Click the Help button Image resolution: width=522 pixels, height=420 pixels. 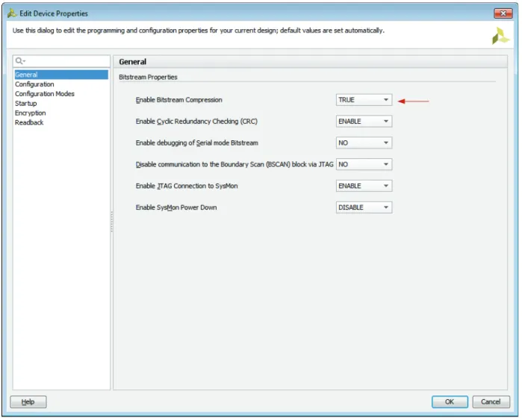(28, 401)
